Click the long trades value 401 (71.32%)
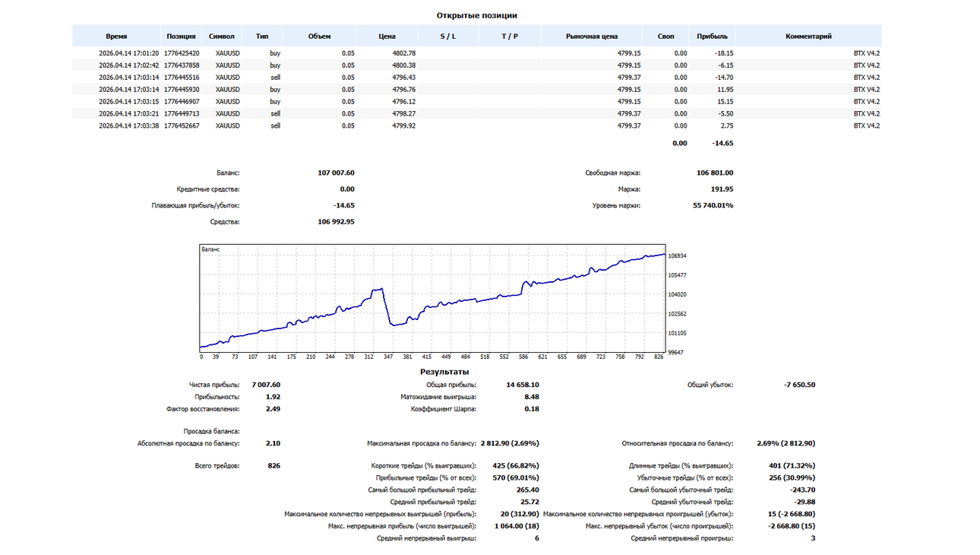Screen dimensions: 980x555 click(792, 465)
